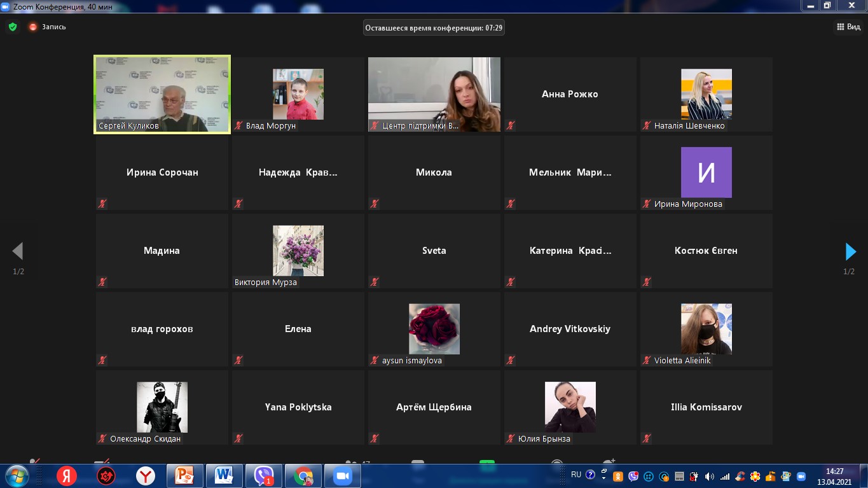
Task: Click muted microphone icon on Ирина Сорочан tile
Action: [x=102, y=204]
